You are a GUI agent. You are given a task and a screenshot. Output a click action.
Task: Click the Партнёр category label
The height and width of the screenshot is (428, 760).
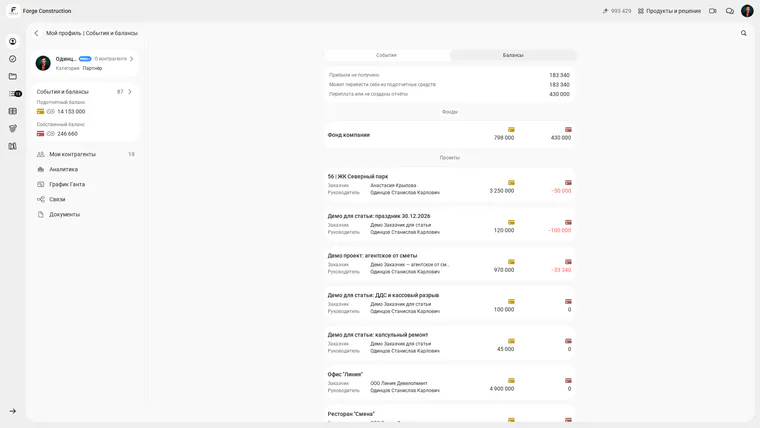pos(92,68)
